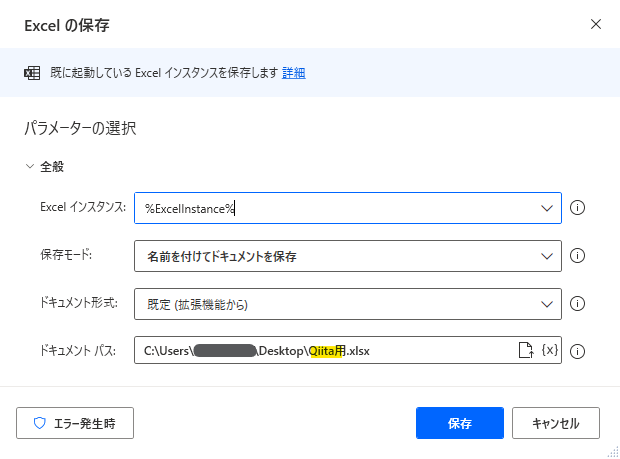Expand the Excel インスタンス dropdown arrow
Image resolution: width=620 pixels, height=459 pixels.
(547, 208)
